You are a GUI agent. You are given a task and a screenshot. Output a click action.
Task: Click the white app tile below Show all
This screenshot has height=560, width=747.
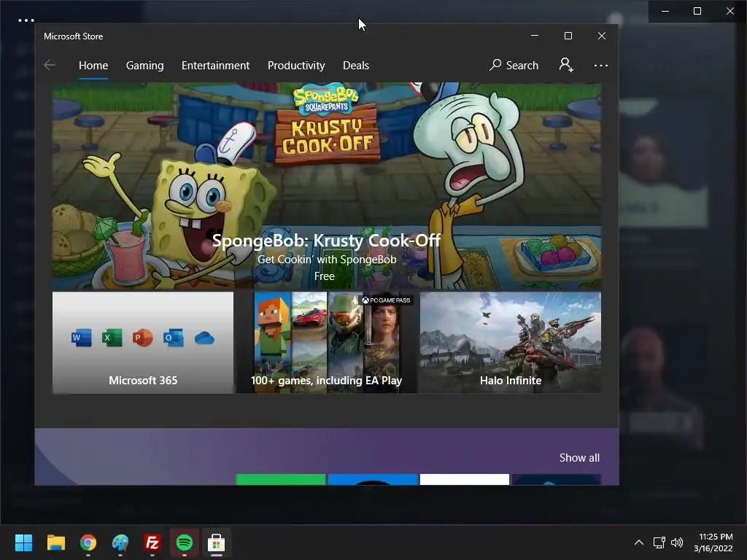[x=465, y=480]
